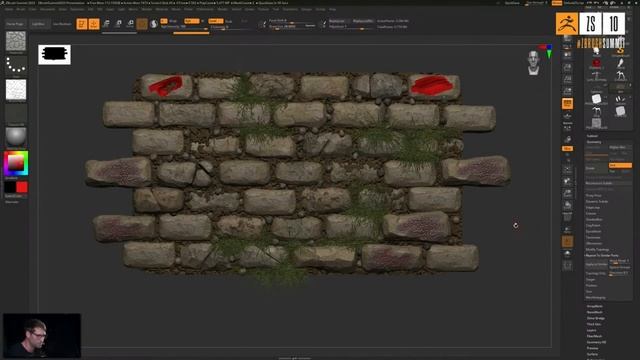Click the Xpose shelf icon
Screen dimensions: 640x360
point(567,266)
